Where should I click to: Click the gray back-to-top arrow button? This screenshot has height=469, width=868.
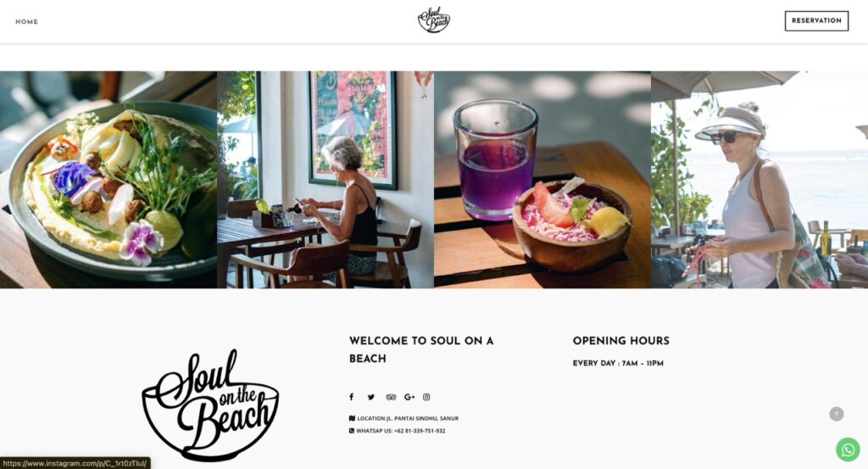tap(836, 414)
